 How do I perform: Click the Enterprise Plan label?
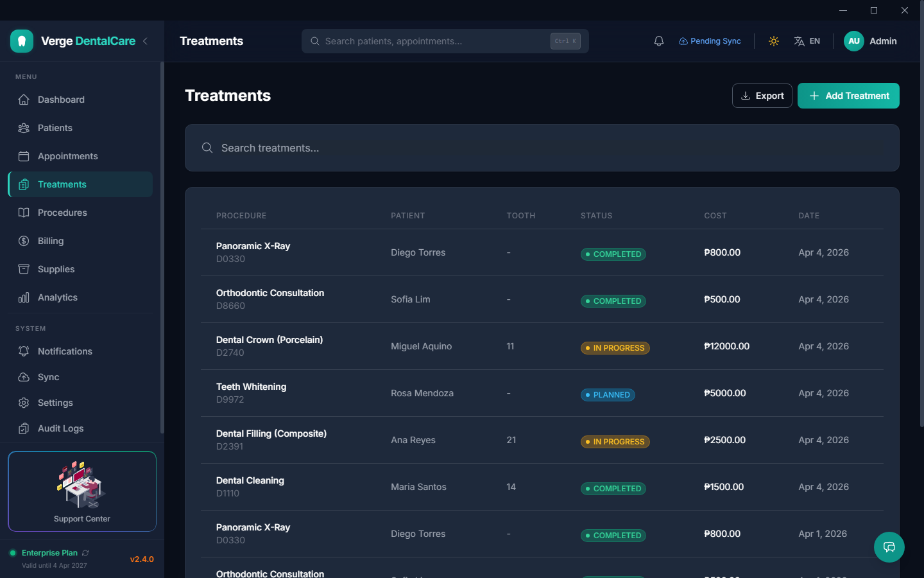tap(49, 553)
